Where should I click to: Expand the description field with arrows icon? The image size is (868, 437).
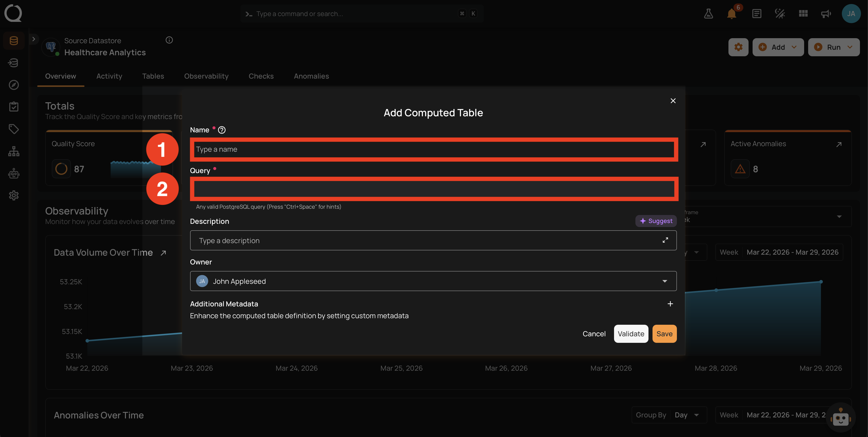665,240
